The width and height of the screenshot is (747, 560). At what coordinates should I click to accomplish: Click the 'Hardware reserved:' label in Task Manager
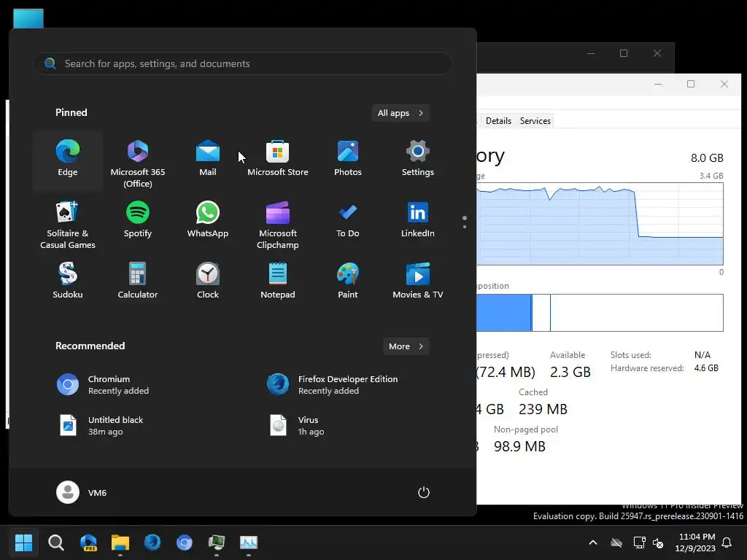pyautogui.click(x=647, y=368)
